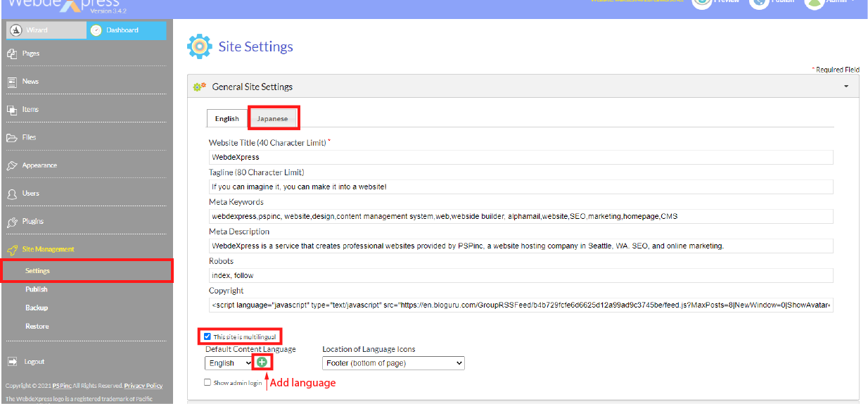Click the Users person icon

(12, 194)
